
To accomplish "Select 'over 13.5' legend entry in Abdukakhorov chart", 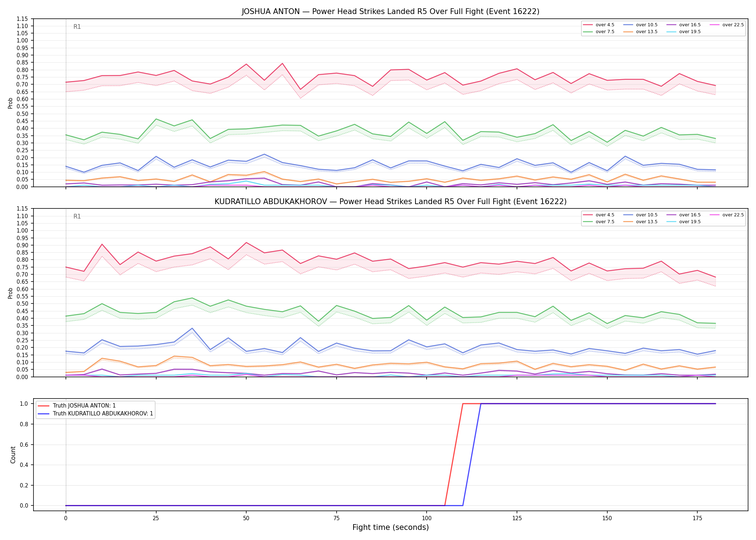I will click(x=640, y=222).
